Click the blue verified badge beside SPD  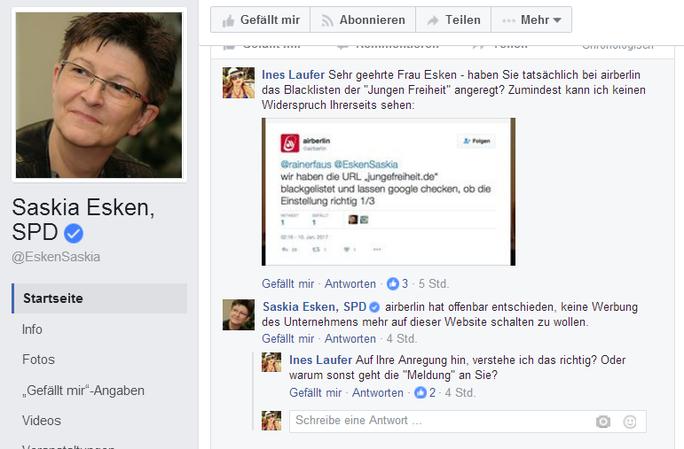(74, 233)
